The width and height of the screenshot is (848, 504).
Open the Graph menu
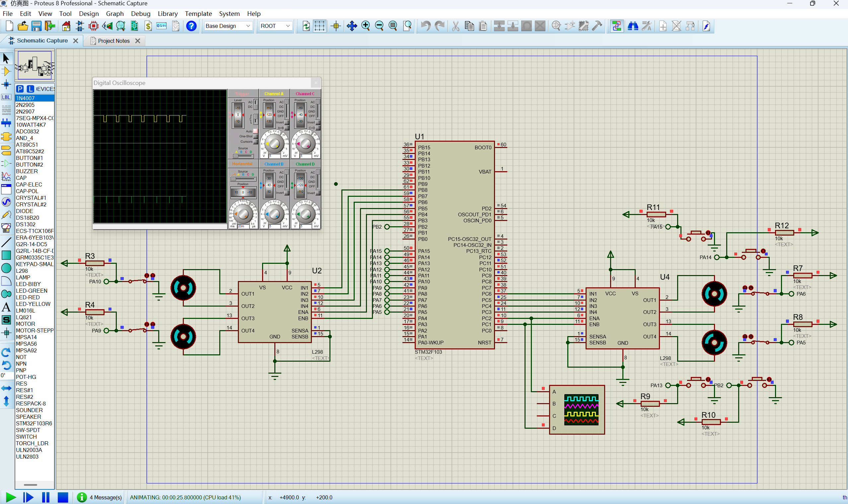point(115,14)
